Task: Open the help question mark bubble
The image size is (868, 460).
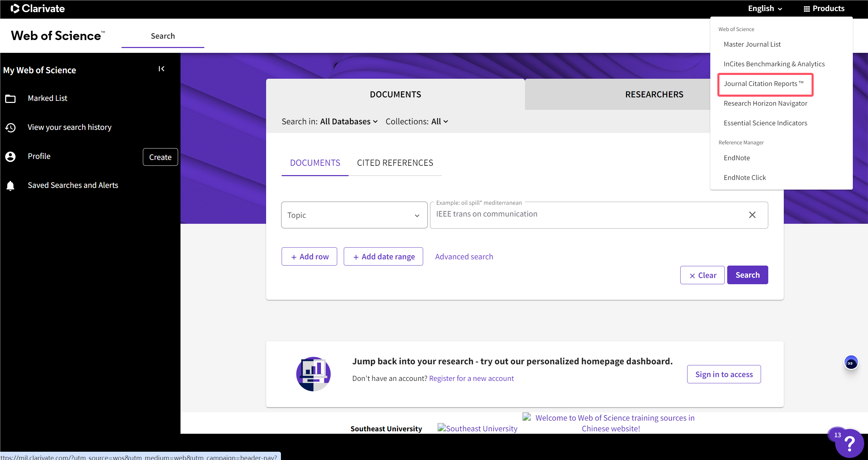Action: click(849, 443)
